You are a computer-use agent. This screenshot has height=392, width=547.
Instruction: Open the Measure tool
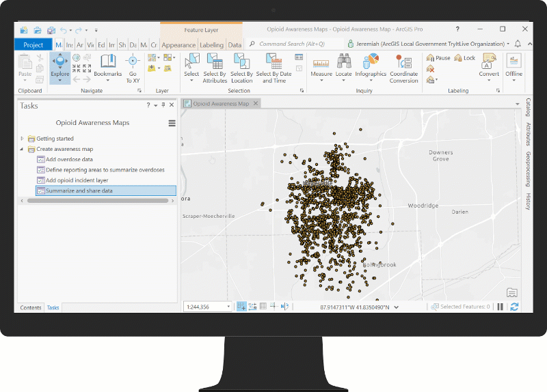321,68
